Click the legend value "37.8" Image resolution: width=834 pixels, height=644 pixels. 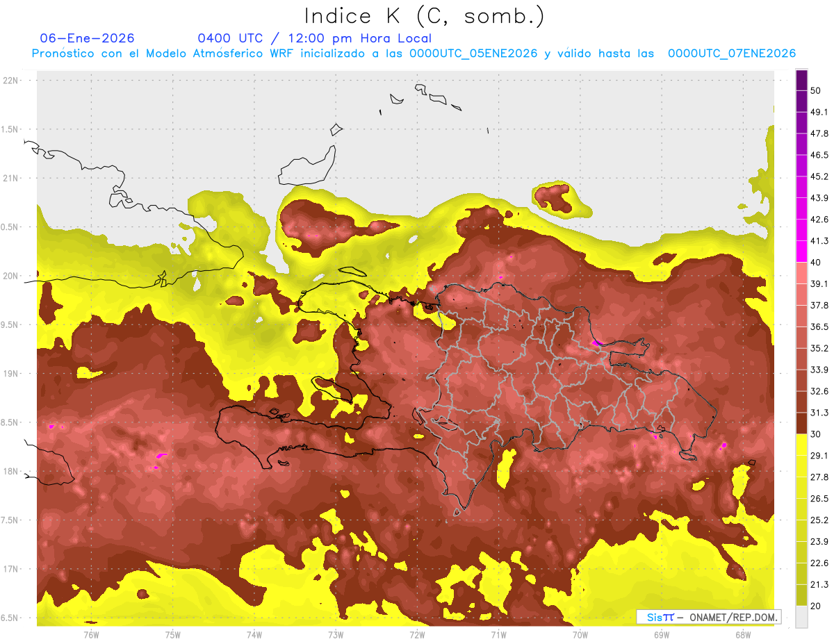(819, 306)
